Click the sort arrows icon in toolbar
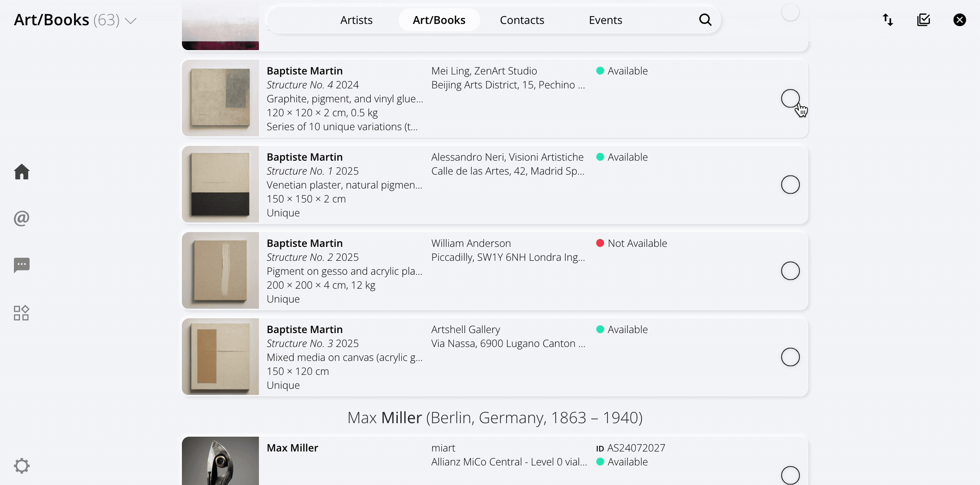980x485 pixels. pos(888,20)
